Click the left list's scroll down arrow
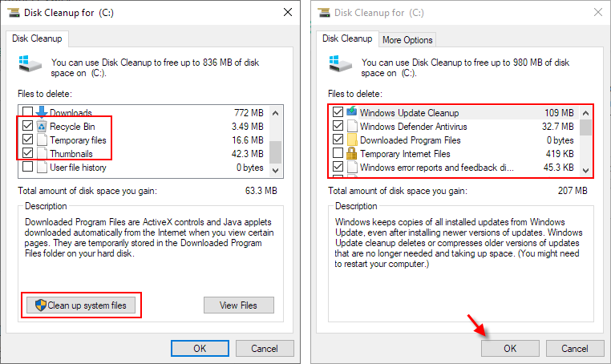 click(276, 170)
